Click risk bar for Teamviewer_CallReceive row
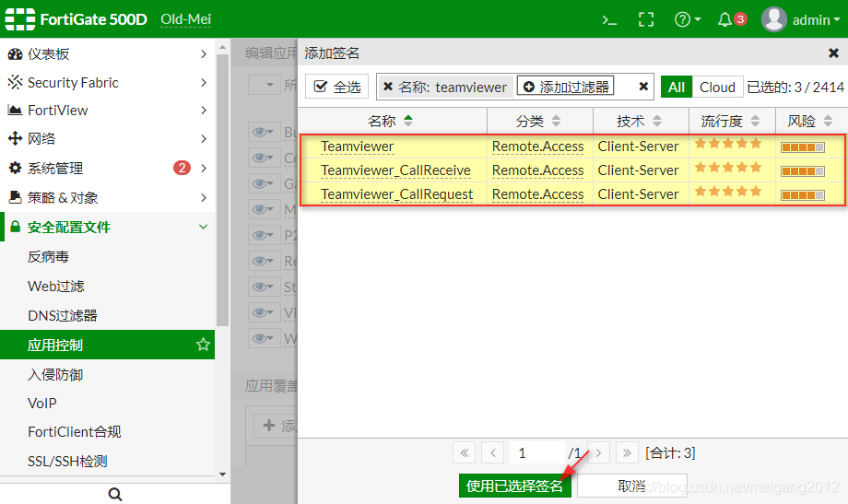 pos(803,171)
